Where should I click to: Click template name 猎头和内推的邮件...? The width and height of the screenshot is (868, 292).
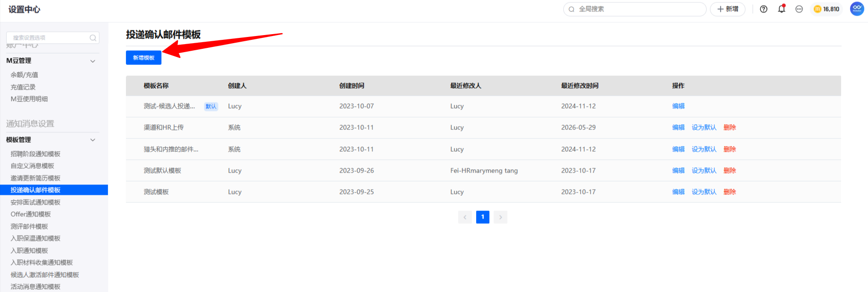click(171, 149)
